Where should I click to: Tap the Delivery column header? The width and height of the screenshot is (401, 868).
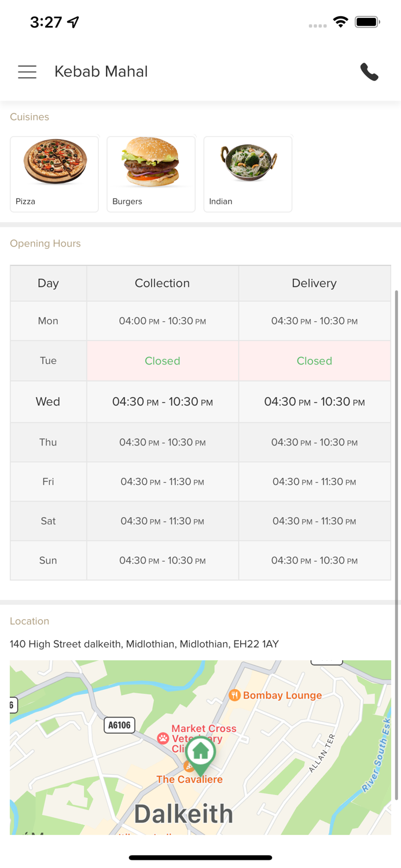click(314, 283)
